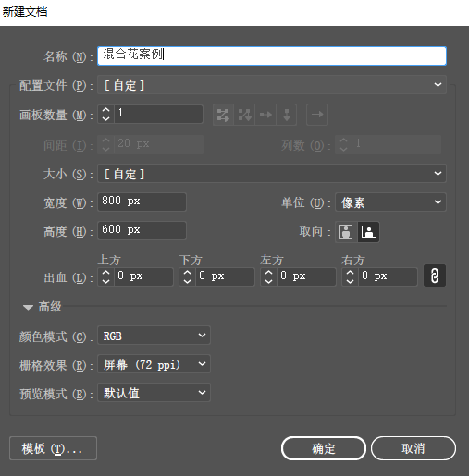Screen dimensions: 469x476
Task: Choose arrange by column layout icon
Action: click(x=287, y=115)
